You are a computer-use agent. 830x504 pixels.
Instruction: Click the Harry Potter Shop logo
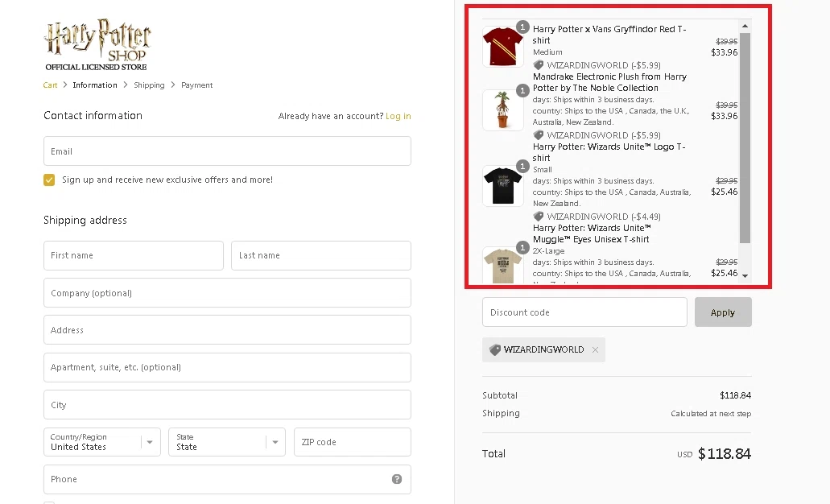(x=97, y=45)
